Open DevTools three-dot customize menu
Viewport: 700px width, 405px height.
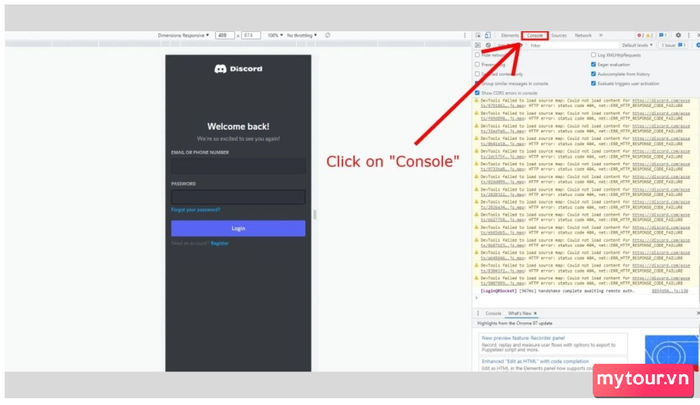688,35
